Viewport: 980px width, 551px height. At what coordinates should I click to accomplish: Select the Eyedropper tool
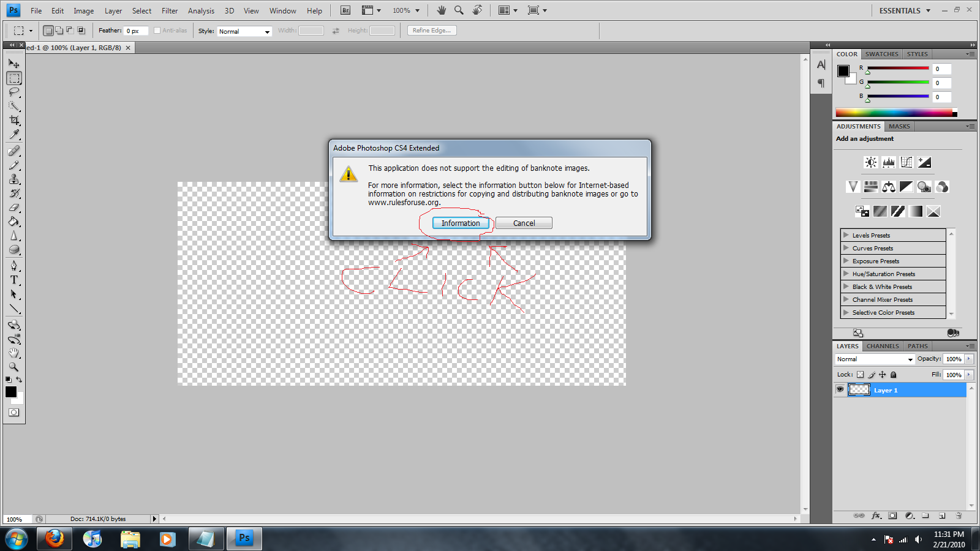14,135
